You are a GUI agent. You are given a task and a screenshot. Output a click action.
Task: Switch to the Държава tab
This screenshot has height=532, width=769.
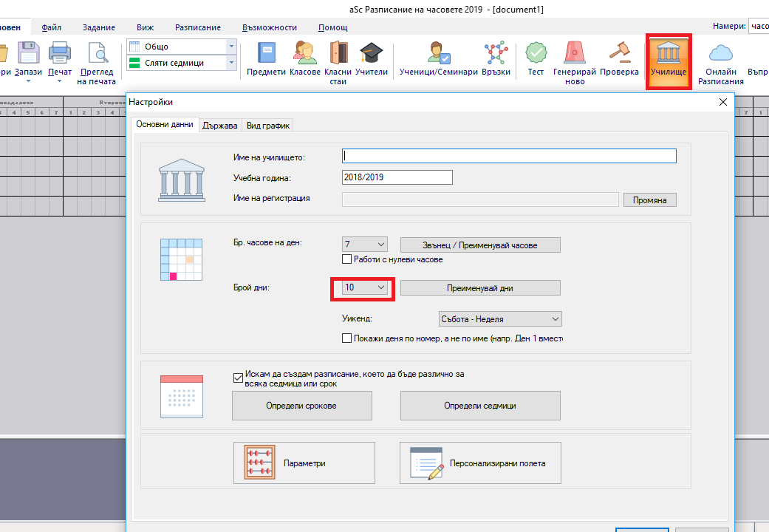[220, 126]
